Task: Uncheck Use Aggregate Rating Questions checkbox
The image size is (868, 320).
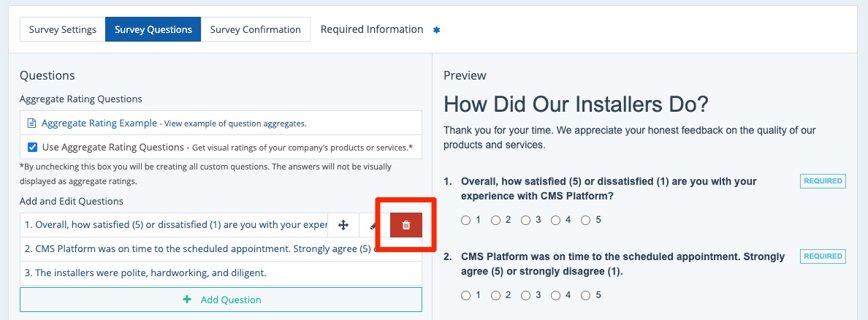Action: pyautogui.click(x=32, y=146)
